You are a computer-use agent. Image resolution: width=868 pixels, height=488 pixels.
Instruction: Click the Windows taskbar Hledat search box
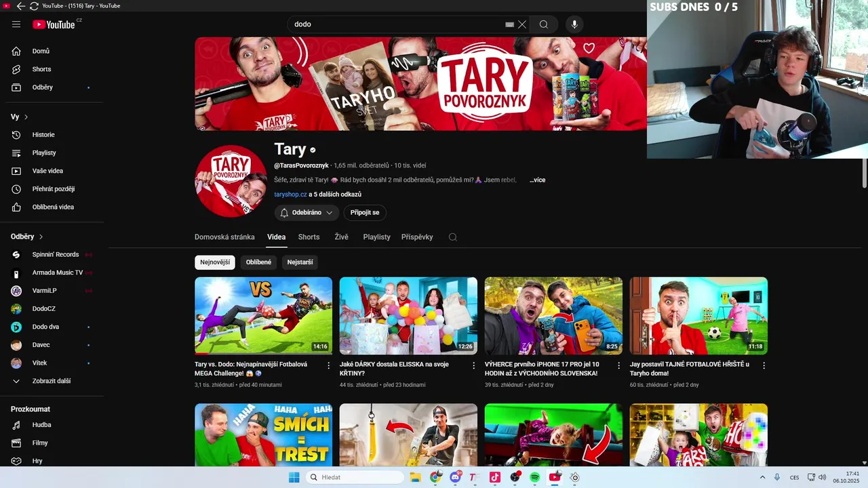pos(355,477)
